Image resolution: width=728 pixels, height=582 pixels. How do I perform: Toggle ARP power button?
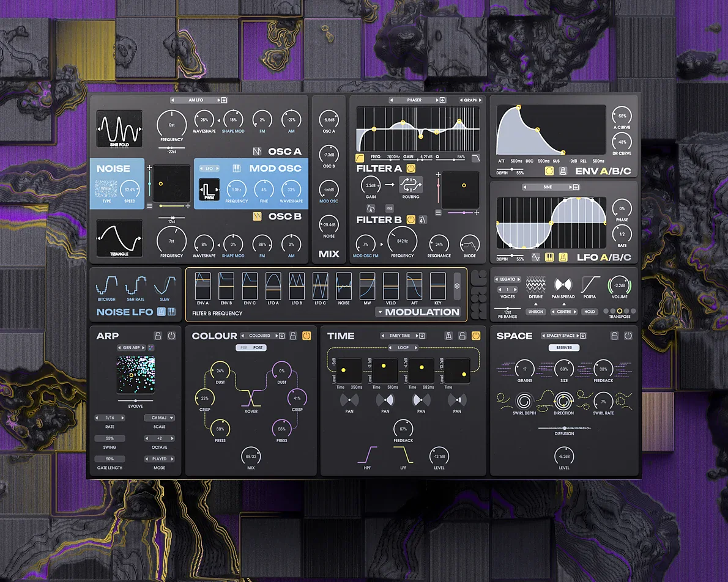(x=171, y=336)
